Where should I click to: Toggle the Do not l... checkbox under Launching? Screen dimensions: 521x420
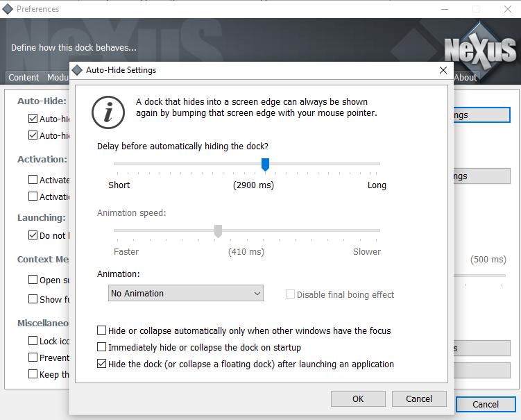pyautogui.click(x=33, y=235)
